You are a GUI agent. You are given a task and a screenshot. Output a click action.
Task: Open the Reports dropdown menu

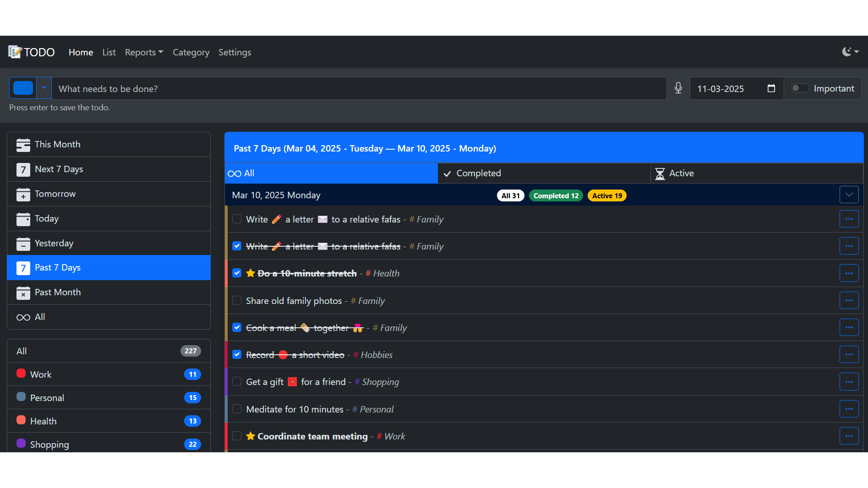(x=143, y=52)
